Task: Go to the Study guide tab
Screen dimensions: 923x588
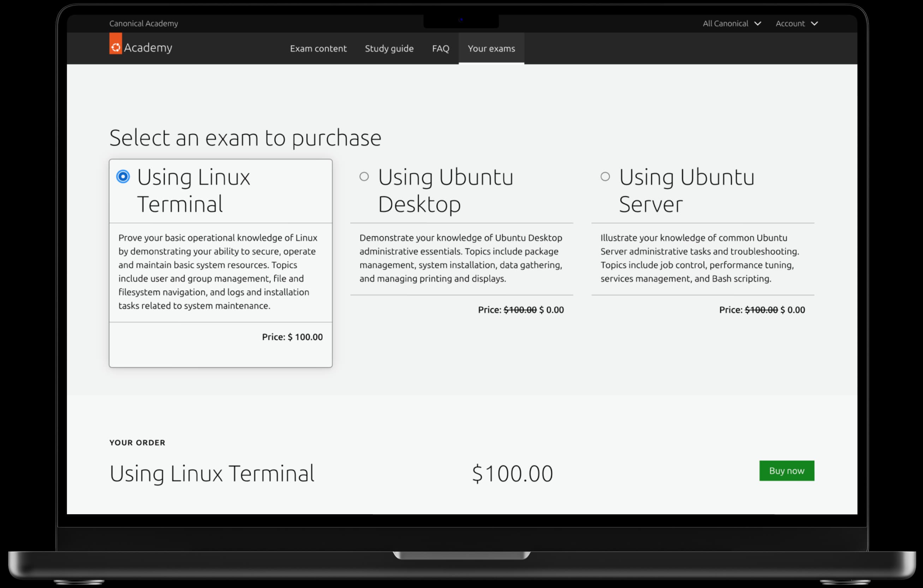Action: tap(389, 48)
